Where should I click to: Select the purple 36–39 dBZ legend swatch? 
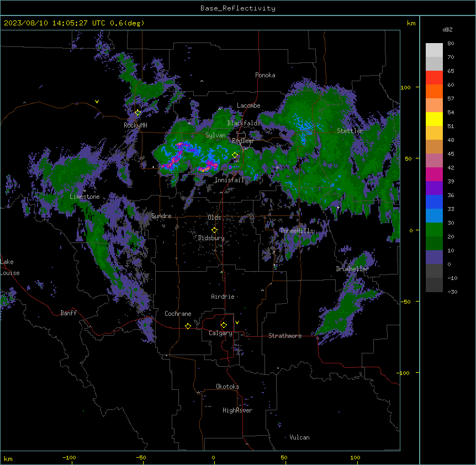click(x=434, y=188)
